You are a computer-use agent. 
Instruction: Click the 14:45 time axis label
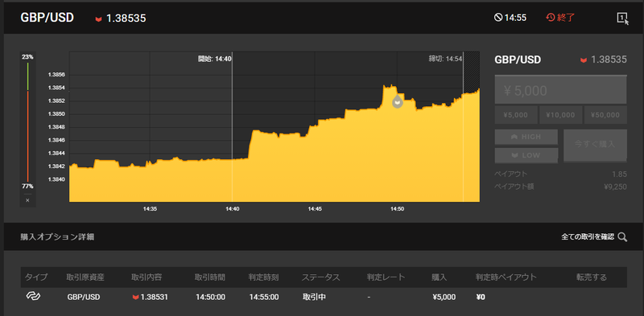(315, 209)
